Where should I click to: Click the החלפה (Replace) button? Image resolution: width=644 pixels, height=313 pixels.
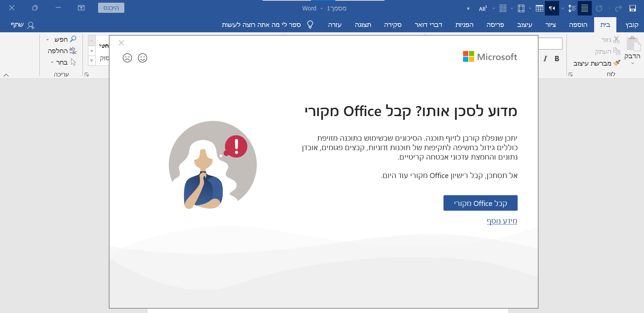[x=62, y=51]
